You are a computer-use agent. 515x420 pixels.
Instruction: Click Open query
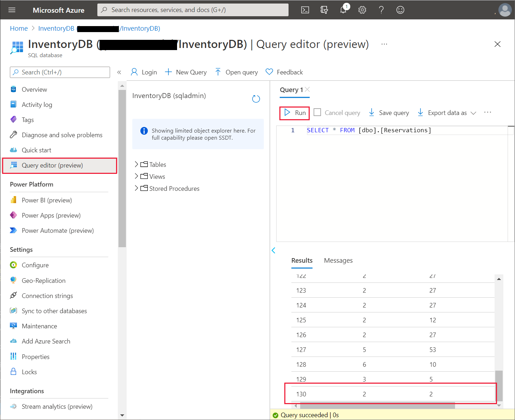pyautogui.click(x=236, y=72)
